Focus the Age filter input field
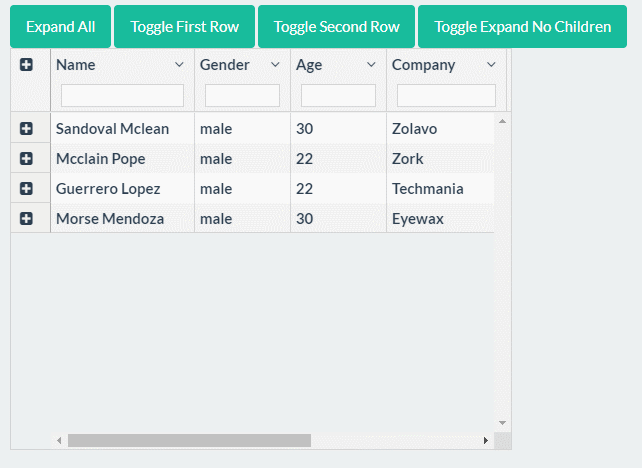642x468 pixels. point(338,96)
